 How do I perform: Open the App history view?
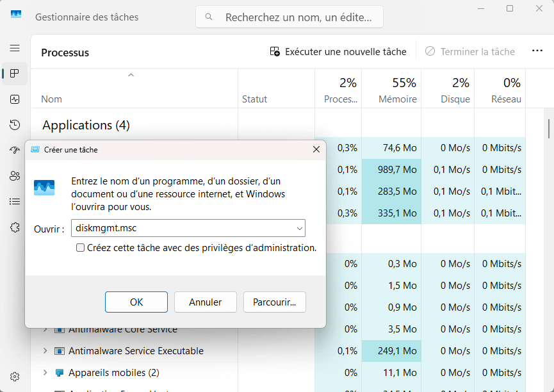14,124
